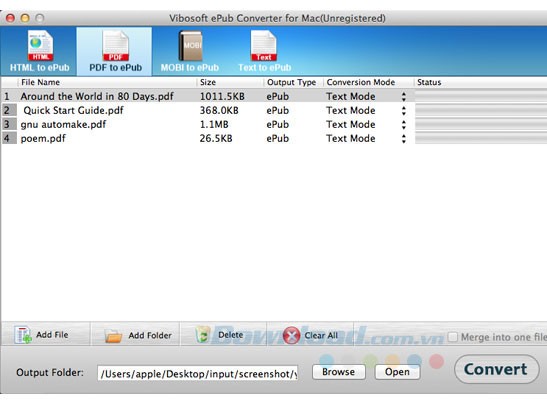547x403 pixels.
Task: Click the Size column header
Action: pos(208,82)
